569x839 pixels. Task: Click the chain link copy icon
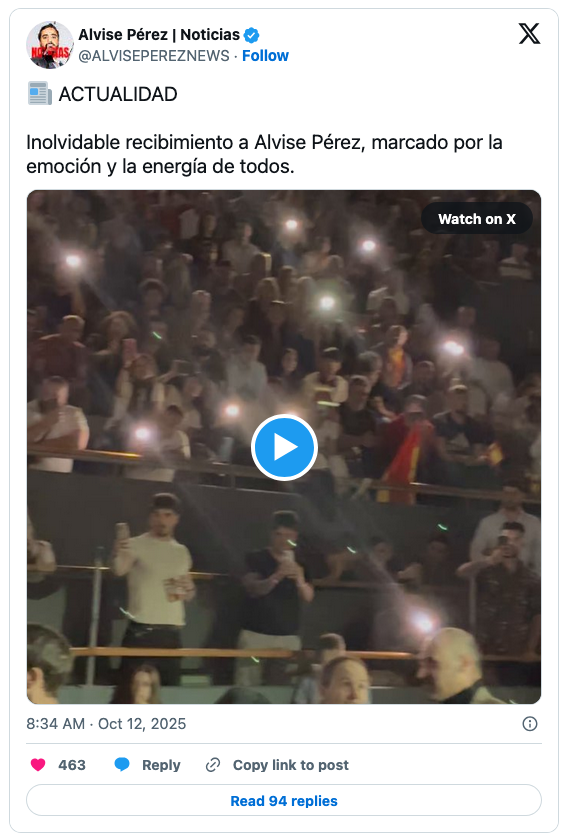click(x=213, y=765)
